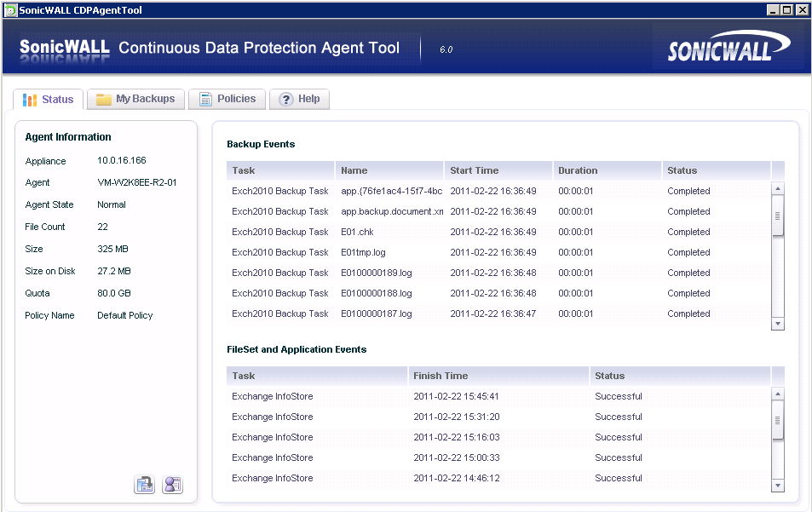This screenshot has width=812, height=512.
Task: Switch to the My Backups tab
Action: click(136, 99)
